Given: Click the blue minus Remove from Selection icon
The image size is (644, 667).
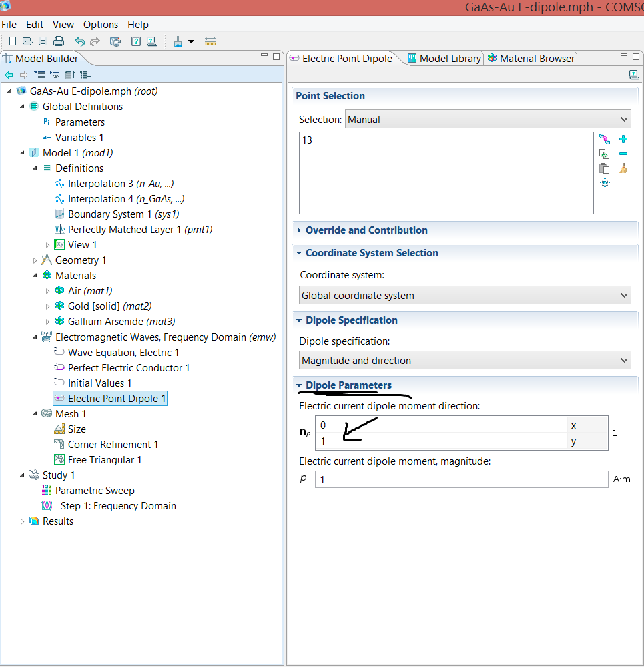Looking at the screenshot, I should [x=623, y=154].
